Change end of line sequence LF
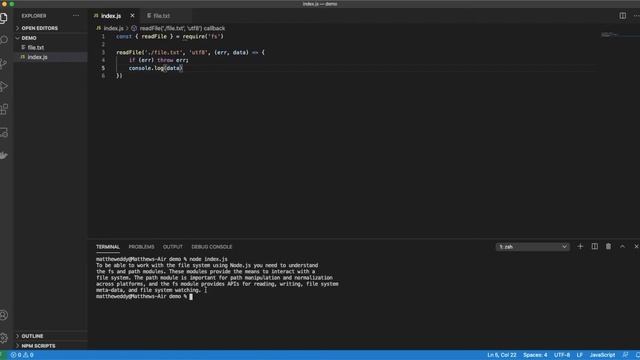640x360 pixels. coord(580,355)
